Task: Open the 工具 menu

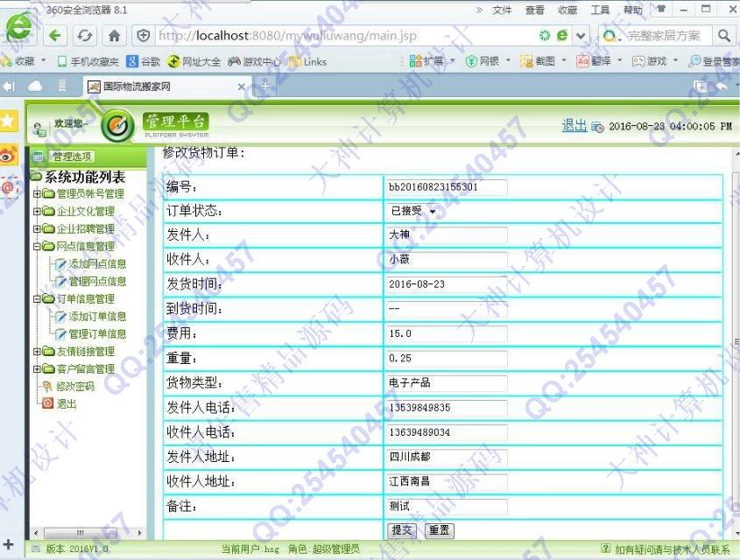Action: click(x=600, y=10)
